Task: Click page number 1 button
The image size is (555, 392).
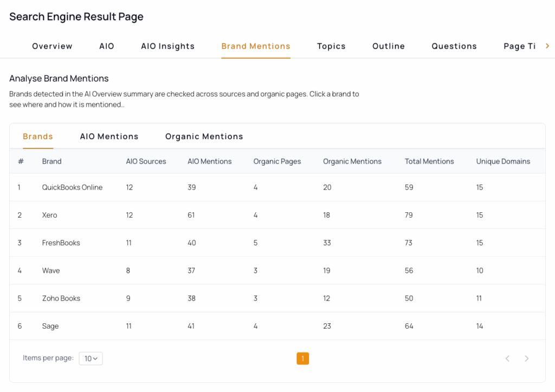Action: click(x=302, y=358)
